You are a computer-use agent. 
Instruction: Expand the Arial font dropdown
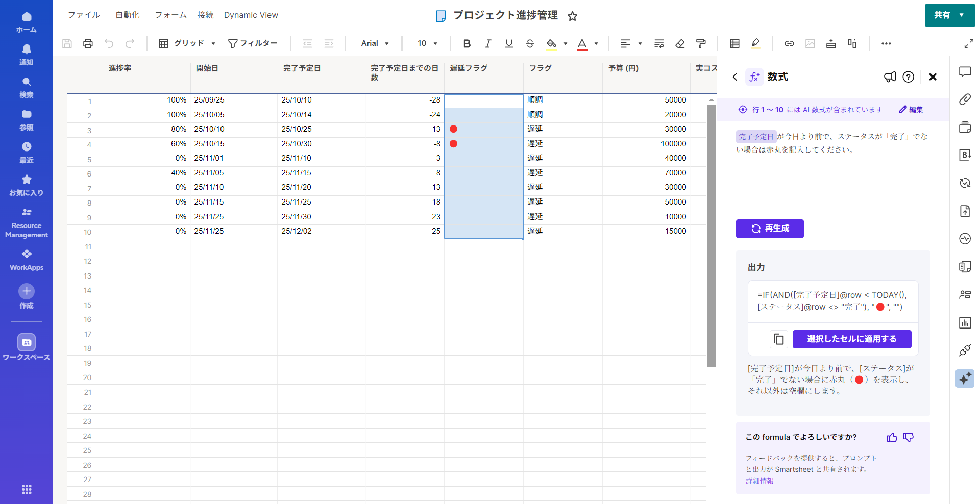click(375, 44)
